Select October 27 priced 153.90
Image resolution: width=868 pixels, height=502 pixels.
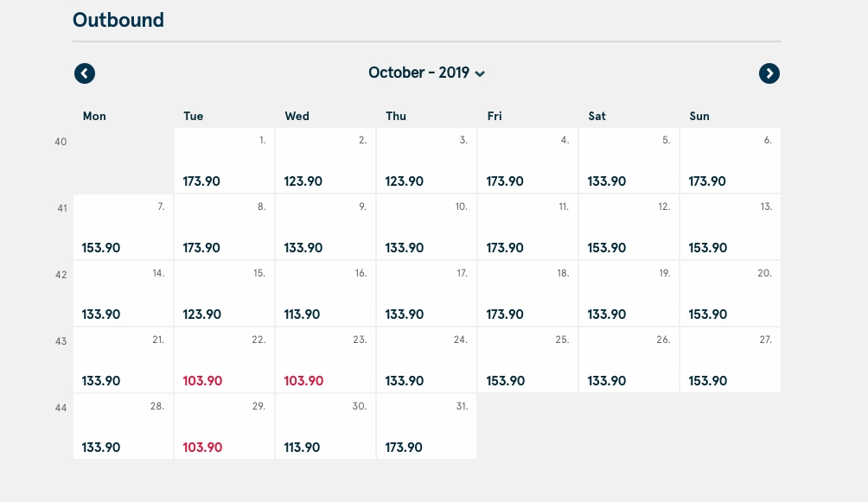pyautogui.click(x=731, y=359)
